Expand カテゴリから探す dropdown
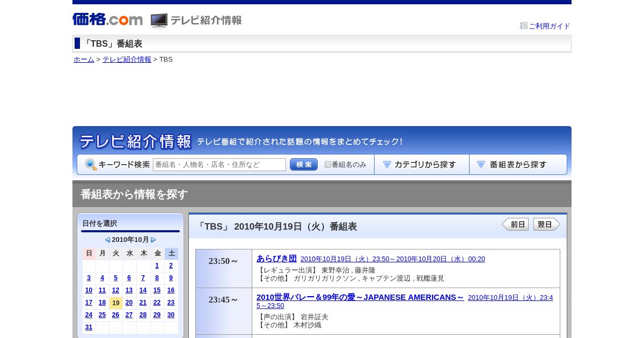The height and width of the screenshot is (338, 644). click(422, 165)
